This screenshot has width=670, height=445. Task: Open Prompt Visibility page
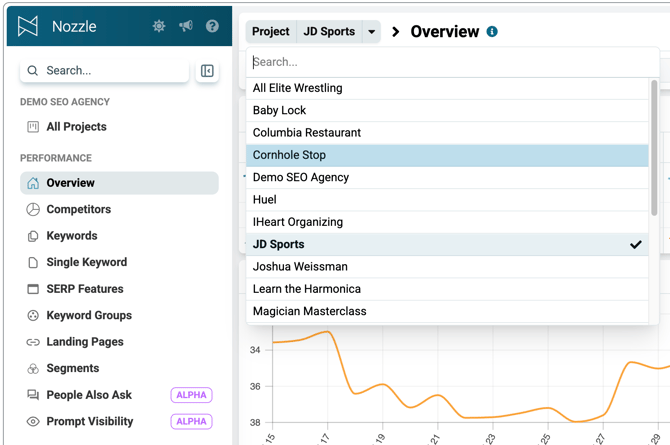tap(119, 421)
